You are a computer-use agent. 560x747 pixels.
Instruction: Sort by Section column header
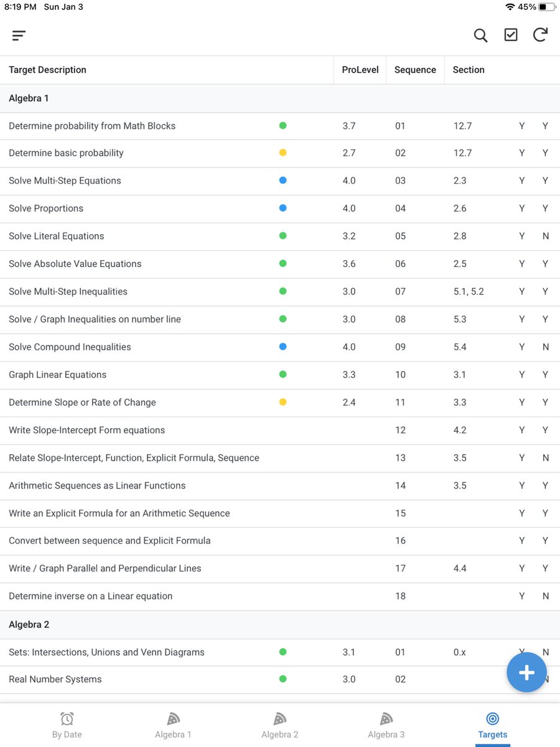[x=469, y=70]
